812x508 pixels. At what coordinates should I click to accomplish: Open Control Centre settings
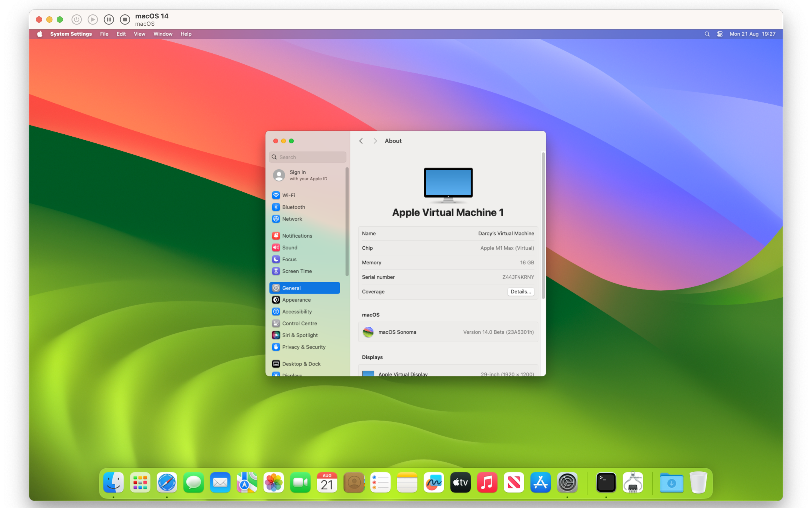305,323
